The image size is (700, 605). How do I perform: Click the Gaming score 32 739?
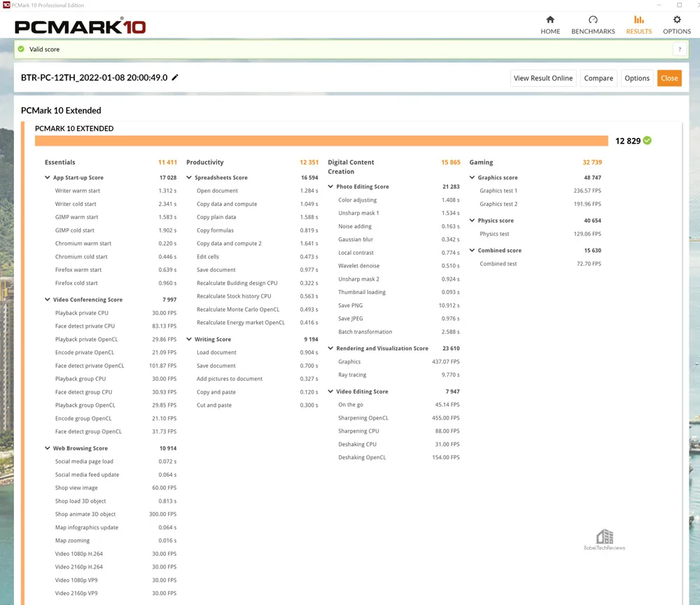coord(592,162)
